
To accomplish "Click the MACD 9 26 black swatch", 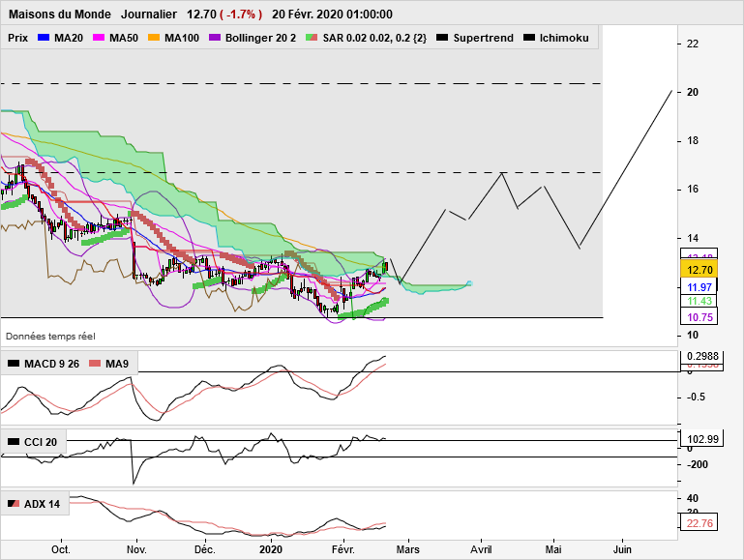I will pyautogui.click(x=14, y=364).
